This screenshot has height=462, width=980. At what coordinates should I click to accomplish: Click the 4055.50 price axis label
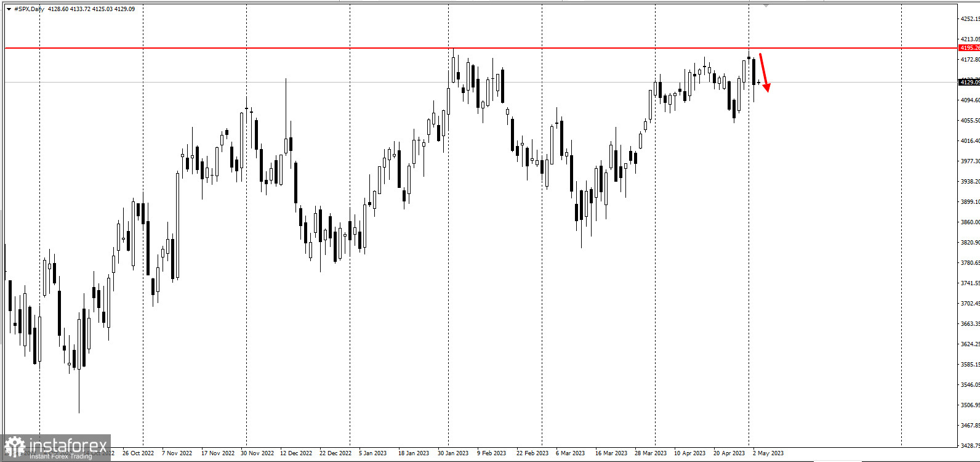970,121
